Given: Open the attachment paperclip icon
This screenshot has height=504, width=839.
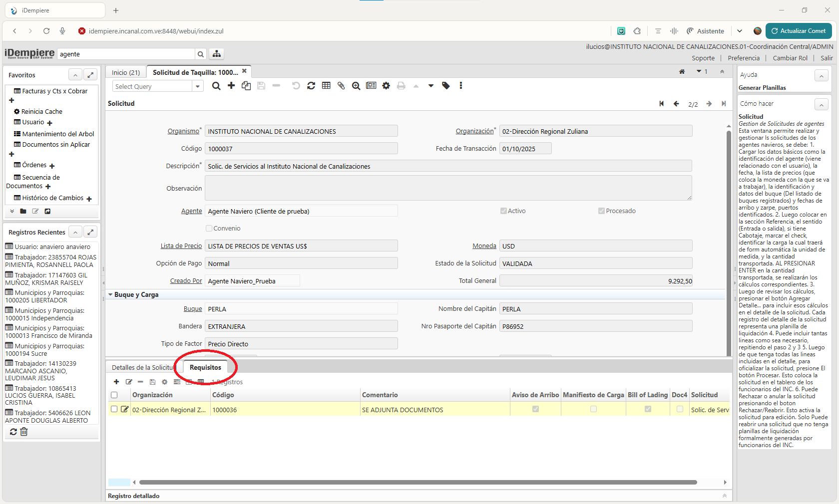Looking at the screenshot, I should pos(341,86).
